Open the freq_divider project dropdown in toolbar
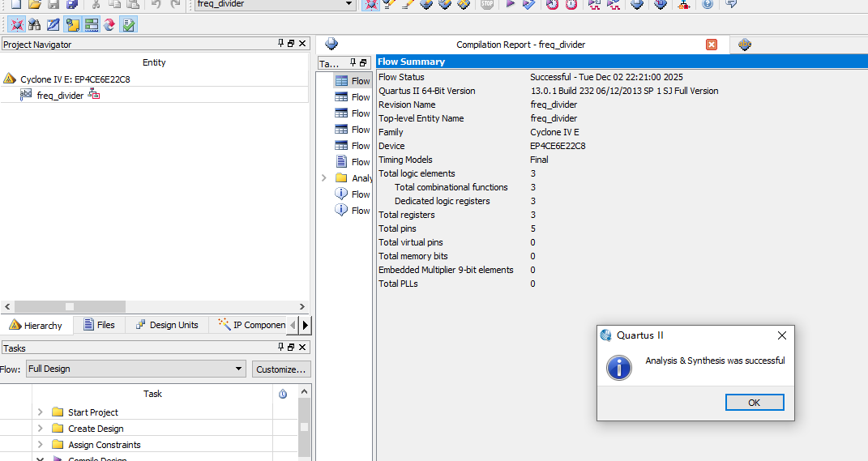The height and width of the screenshot is (461, 868). pos(348,4)
